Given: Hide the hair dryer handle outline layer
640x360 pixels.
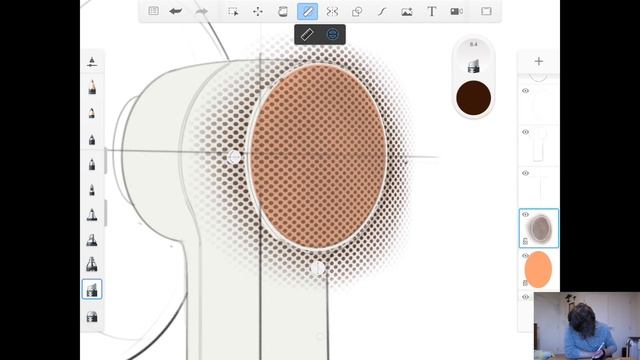Looking at the screenshot, I should (525, 132).
